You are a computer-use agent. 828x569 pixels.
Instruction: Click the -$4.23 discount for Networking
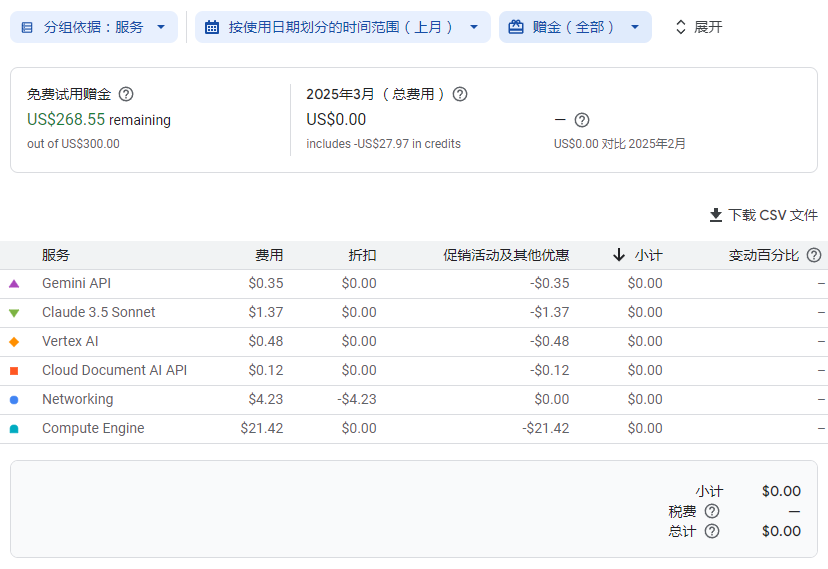coord(357,400)
